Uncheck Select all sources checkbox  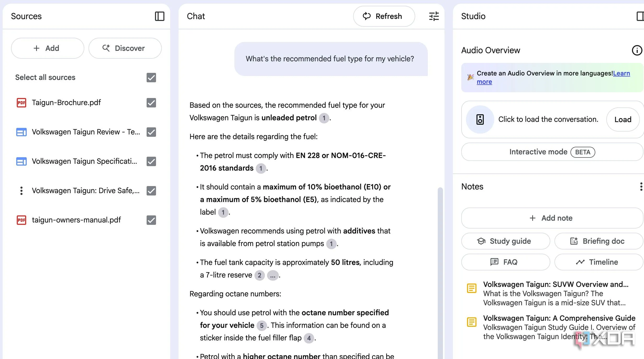(151, 78)
